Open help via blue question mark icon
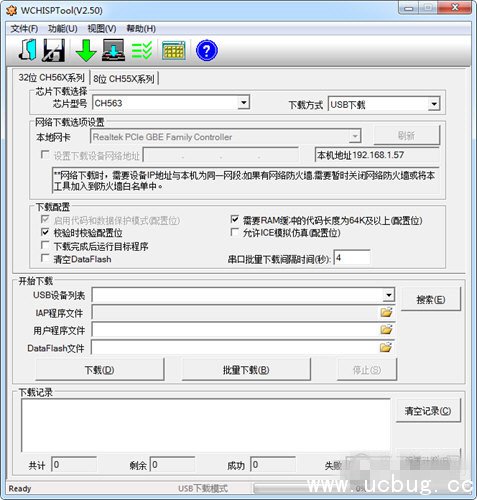 [x=207, y=51]
